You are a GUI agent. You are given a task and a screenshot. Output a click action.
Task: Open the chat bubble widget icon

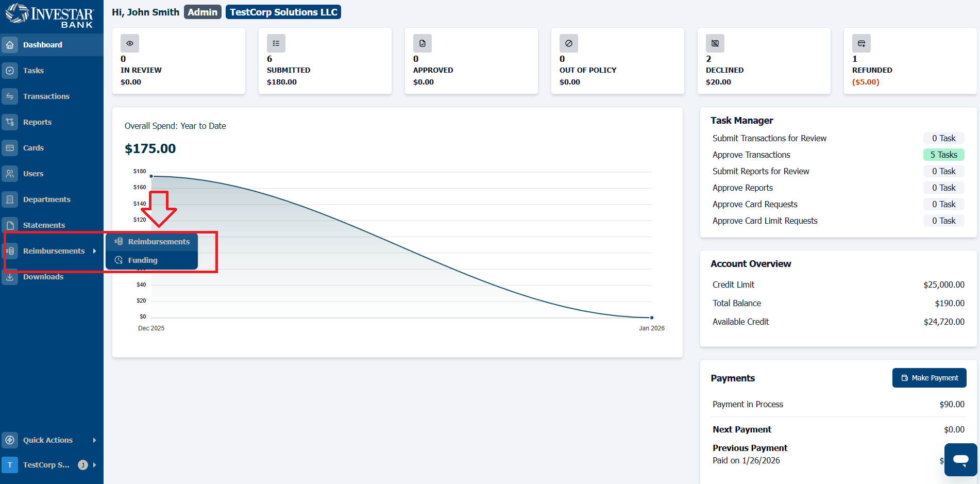(x=960, y=459)
